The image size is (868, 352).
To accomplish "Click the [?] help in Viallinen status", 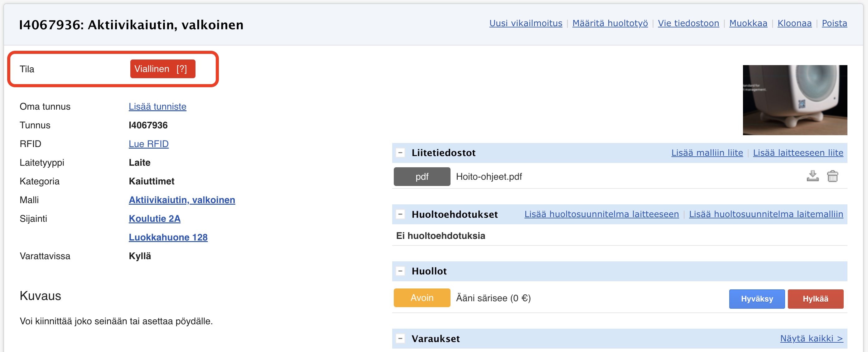I will tap(182, 69).
